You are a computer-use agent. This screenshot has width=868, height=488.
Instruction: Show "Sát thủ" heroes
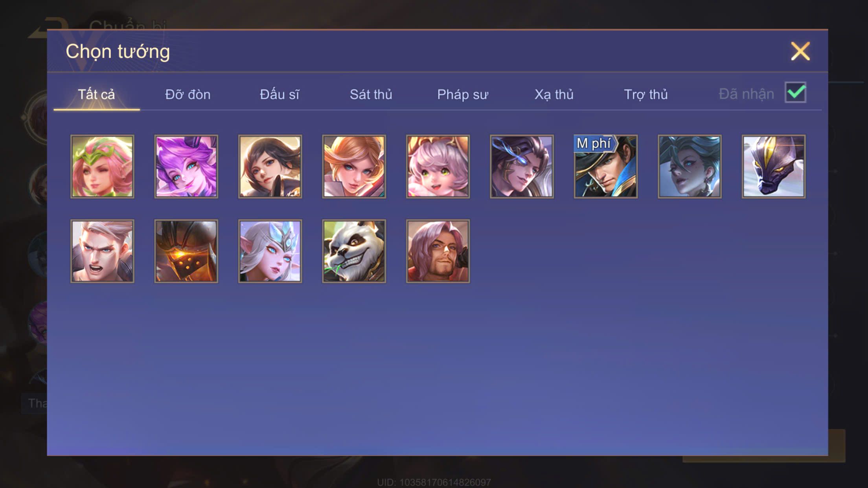(x=371, y=95)
